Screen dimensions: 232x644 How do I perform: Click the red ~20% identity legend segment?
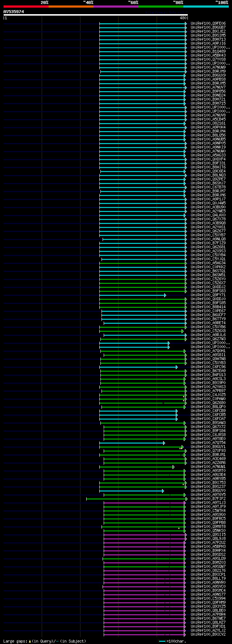(x=26, y=7)
